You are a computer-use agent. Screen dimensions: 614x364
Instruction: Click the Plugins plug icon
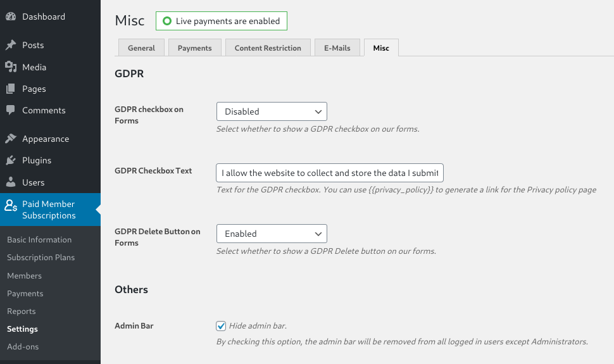11,160
